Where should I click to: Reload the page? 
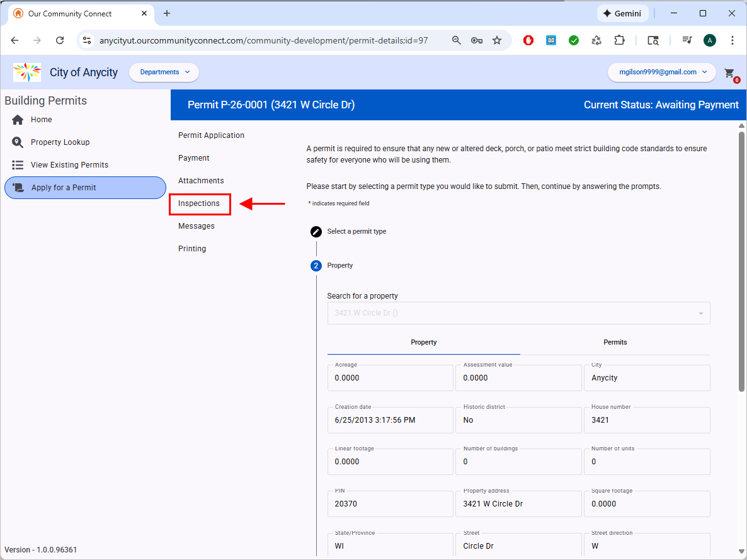point(60,40)
